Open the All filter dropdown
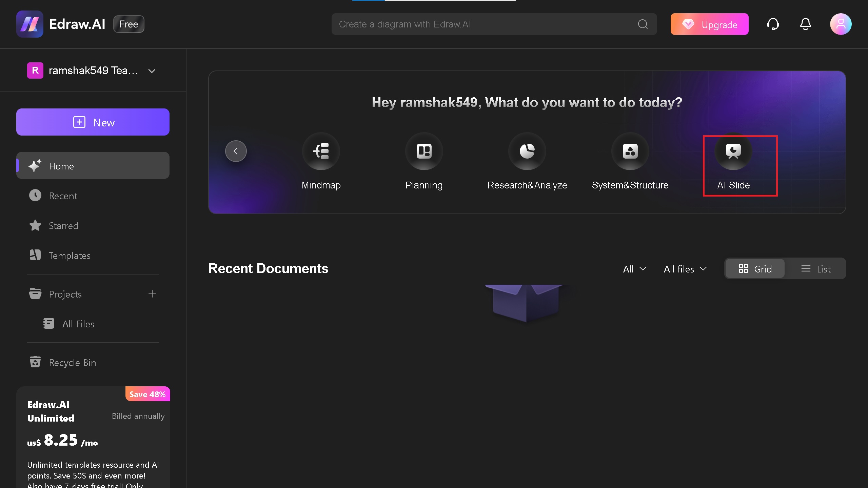 [635, 269]
